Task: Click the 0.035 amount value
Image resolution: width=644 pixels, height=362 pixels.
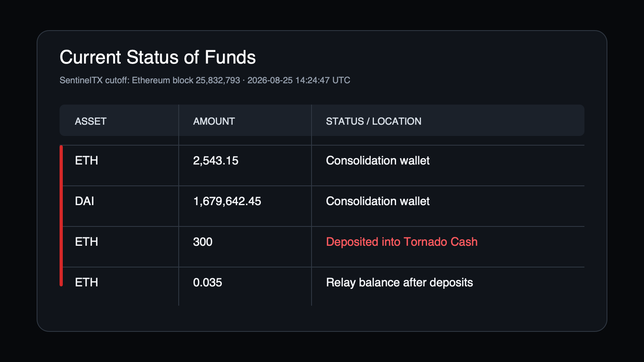Action: (x=208, y=282)
